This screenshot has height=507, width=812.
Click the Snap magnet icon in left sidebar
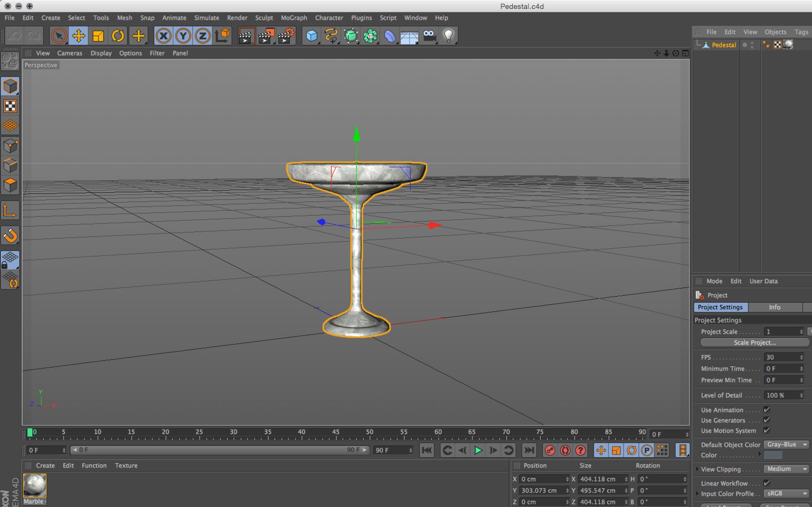[10, 235]
